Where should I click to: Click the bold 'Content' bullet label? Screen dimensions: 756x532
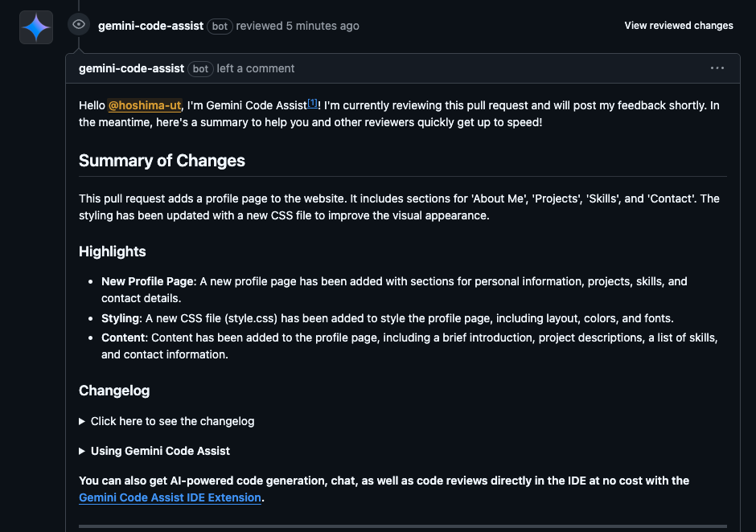point(123,338)
